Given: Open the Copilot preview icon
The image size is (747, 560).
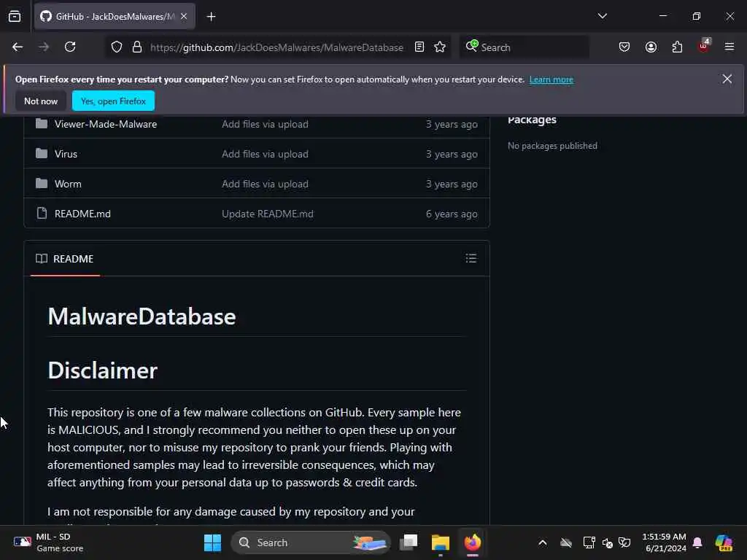Looking at the screenshot, I should tap(723, 542).
